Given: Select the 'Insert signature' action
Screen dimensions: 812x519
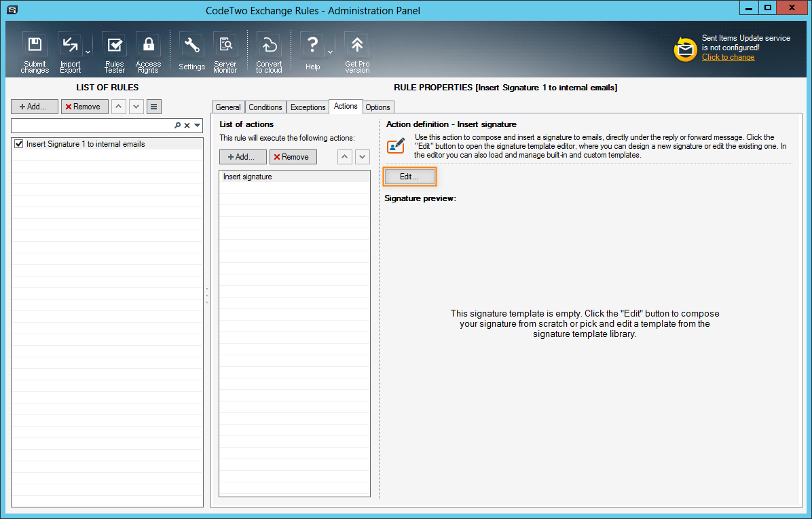Looking at the screenshot, I should coord(295,177).
